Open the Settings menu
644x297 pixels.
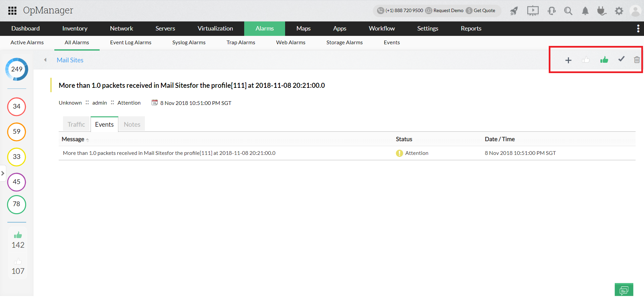click(428, 28)
